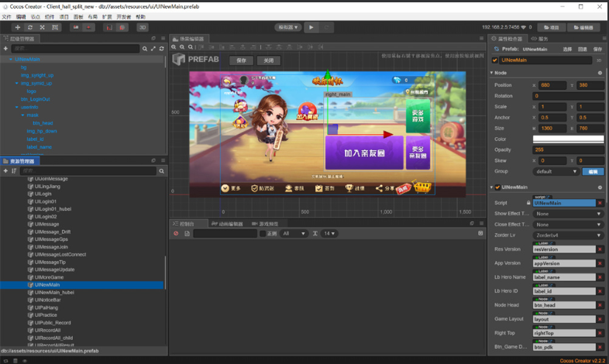
Task: Open the Node section gear menu
Action: 600,73
